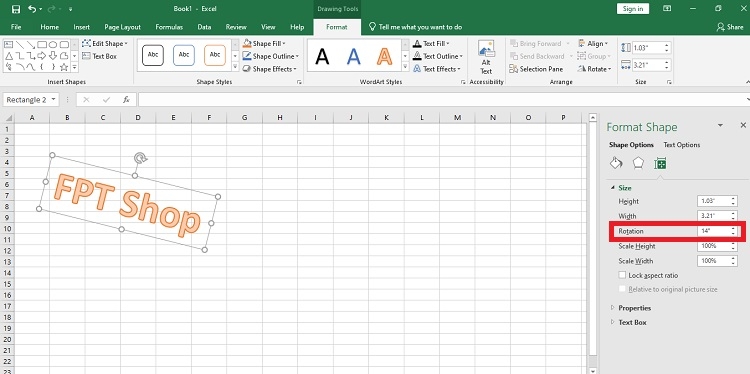This screenshot has width=750, height=374.
Task: Open the Fill & Line pane icon
Action: pyautogui.click(x=616, y=163)
